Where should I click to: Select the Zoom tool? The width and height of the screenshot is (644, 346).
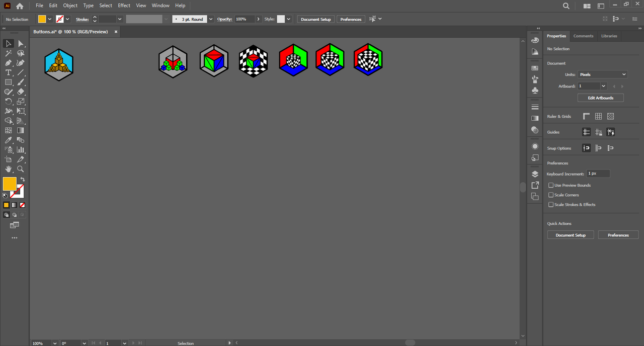click(21, 169)
